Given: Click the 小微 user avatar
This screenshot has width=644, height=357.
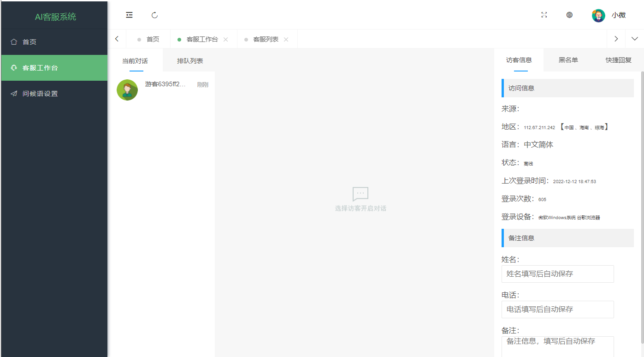Looking at the screenshot, I should (598, 15).
